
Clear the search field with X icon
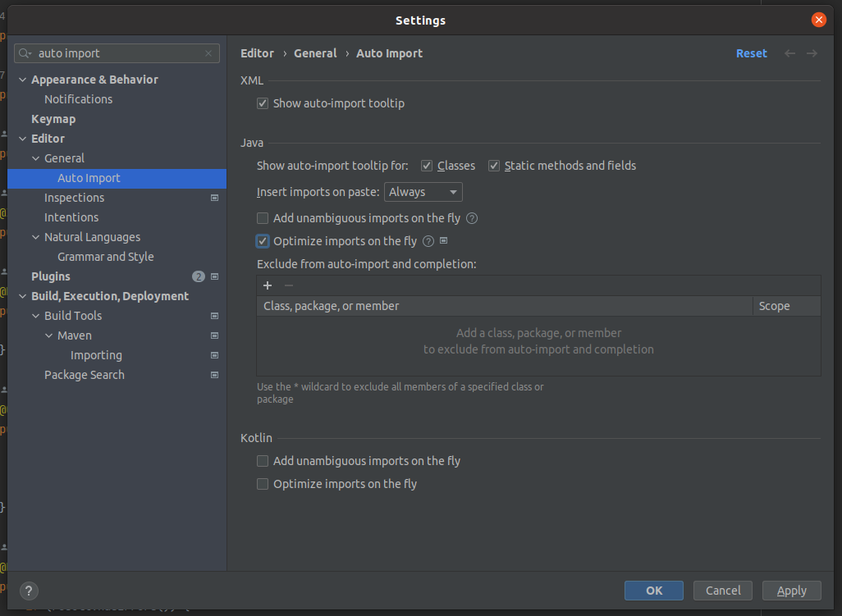[208, 53]
